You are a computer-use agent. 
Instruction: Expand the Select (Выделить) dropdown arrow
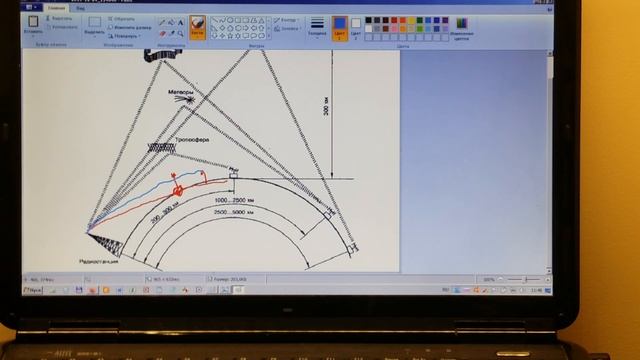tap(94, 37)
